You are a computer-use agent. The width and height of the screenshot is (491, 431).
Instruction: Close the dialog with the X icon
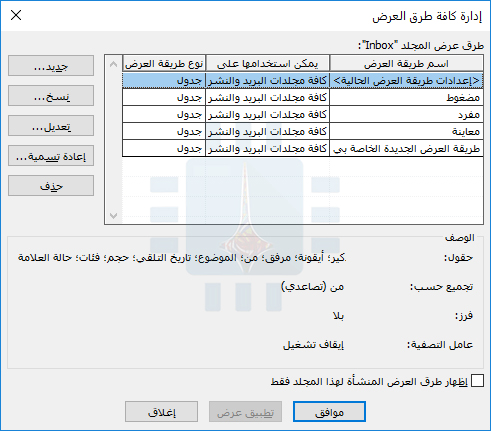click(x=16, y=15)
